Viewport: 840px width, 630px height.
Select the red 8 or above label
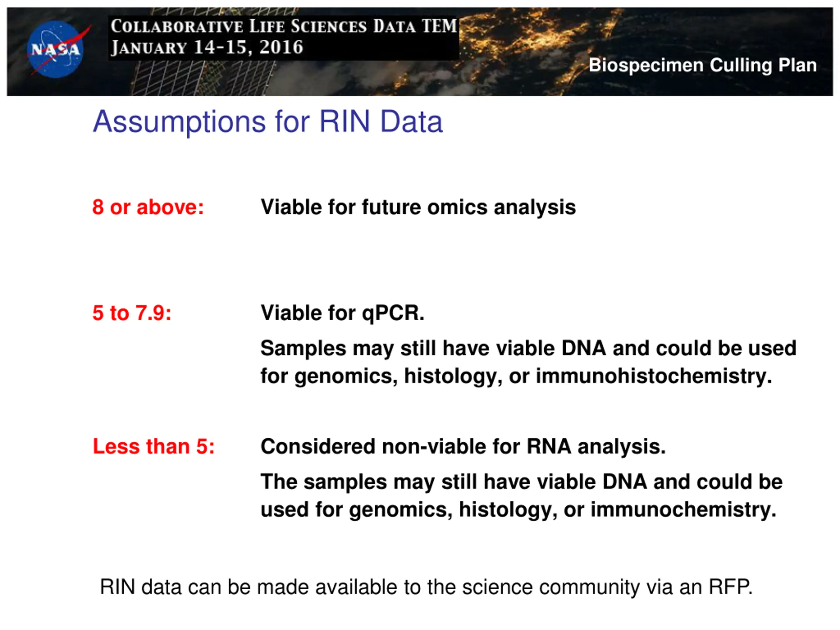[148, 207]
